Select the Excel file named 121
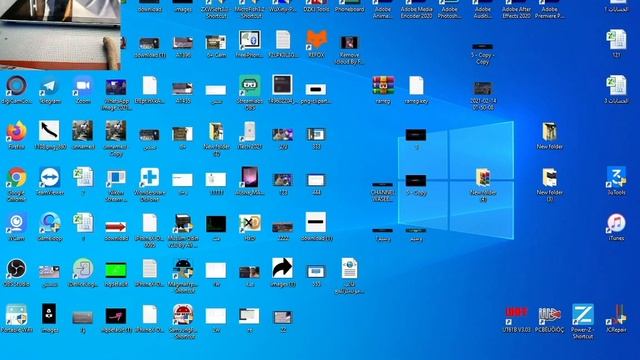This screenshot has width=640, height=360. pos(616,40)
